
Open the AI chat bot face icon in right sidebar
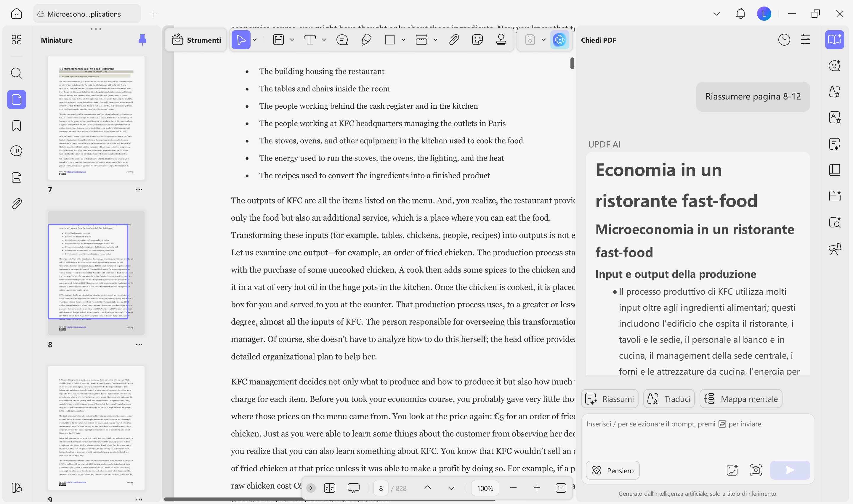click(x=835, y=65)
